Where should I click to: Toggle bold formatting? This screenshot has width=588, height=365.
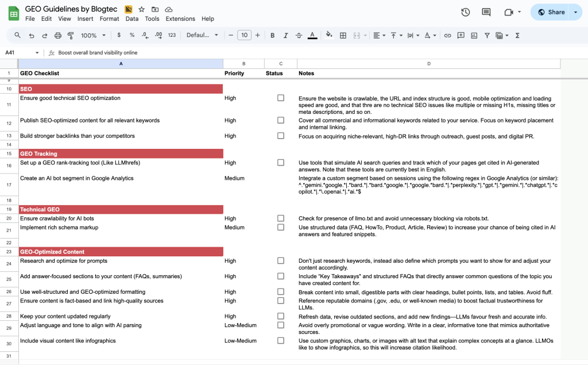click(x=273, y=35)
